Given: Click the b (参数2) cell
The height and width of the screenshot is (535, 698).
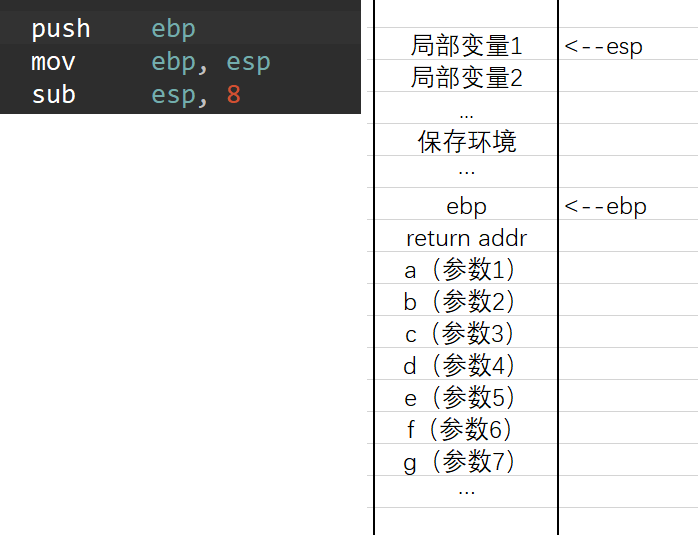Looking at the screenshot, I should (x=466, y=300).
